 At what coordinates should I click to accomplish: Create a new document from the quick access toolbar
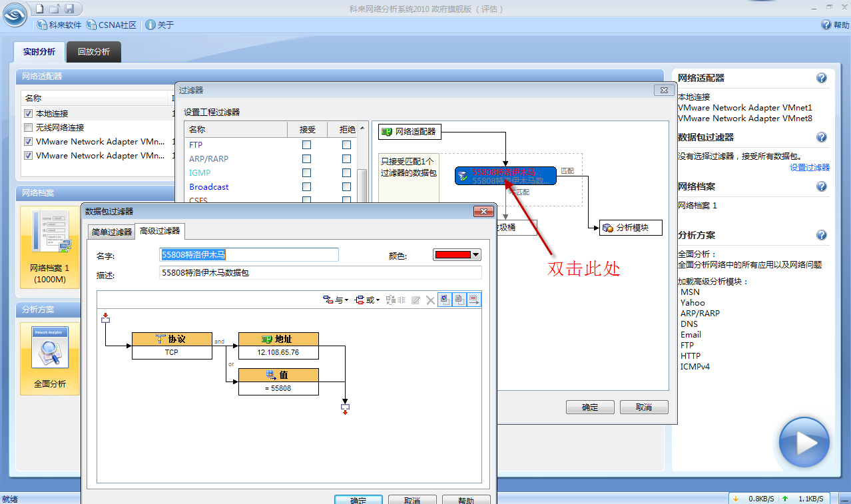click(39, 8)
